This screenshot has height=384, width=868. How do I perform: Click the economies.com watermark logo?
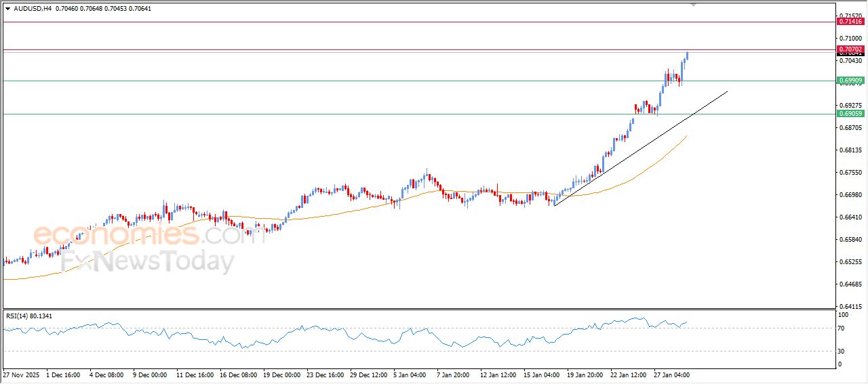[139, 235]
